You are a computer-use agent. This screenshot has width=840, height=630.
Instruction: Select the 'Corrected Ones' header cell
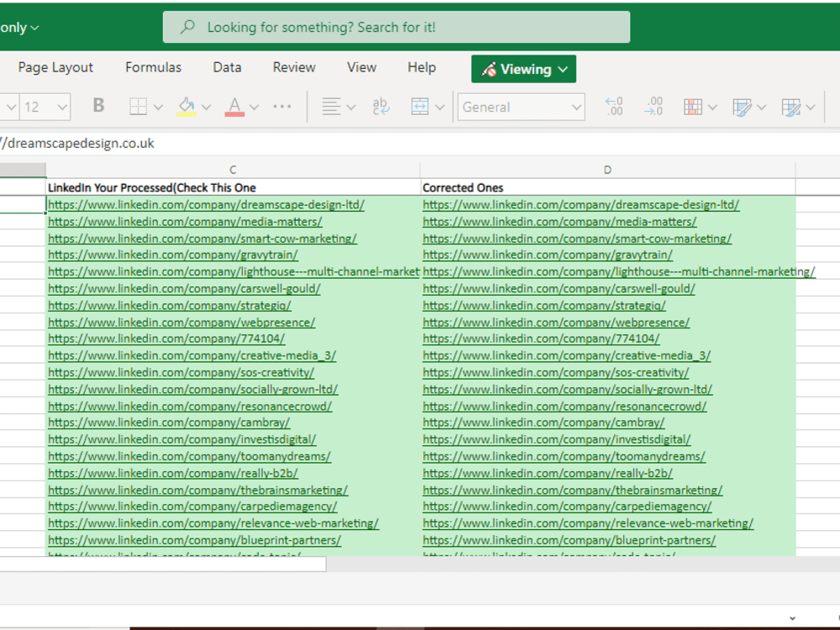pyautogui.click(x=607, y=187)
